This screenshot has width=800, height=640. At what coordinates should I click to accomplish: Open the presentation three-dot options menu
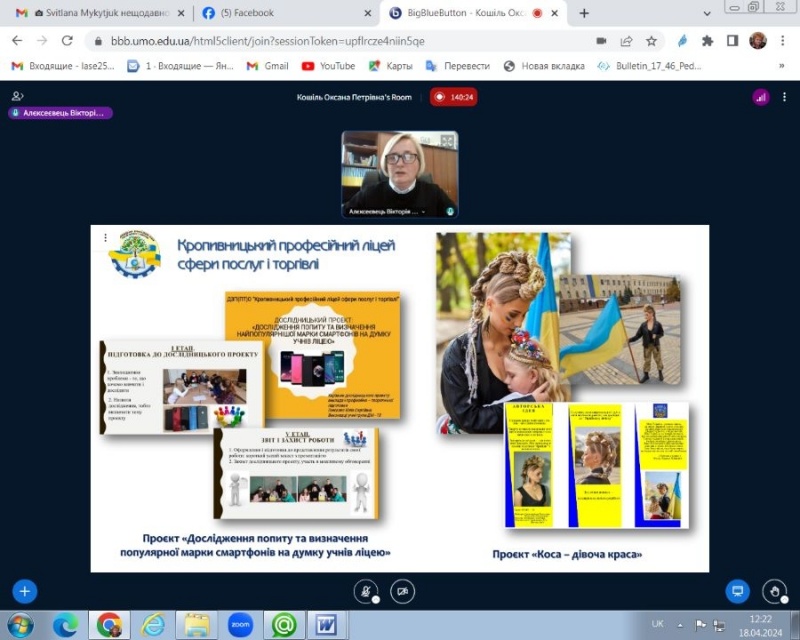coord(105,238)
